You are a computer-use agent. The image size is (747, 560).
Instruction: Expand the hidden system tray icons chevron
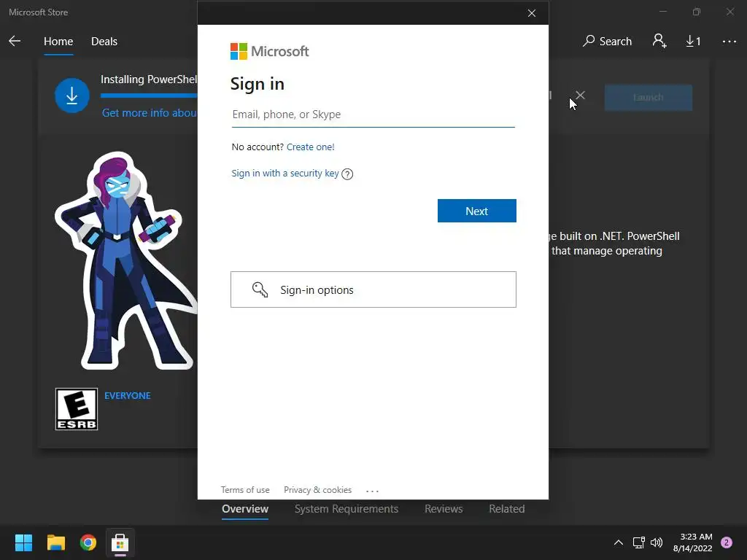click(x=619, y=542)
